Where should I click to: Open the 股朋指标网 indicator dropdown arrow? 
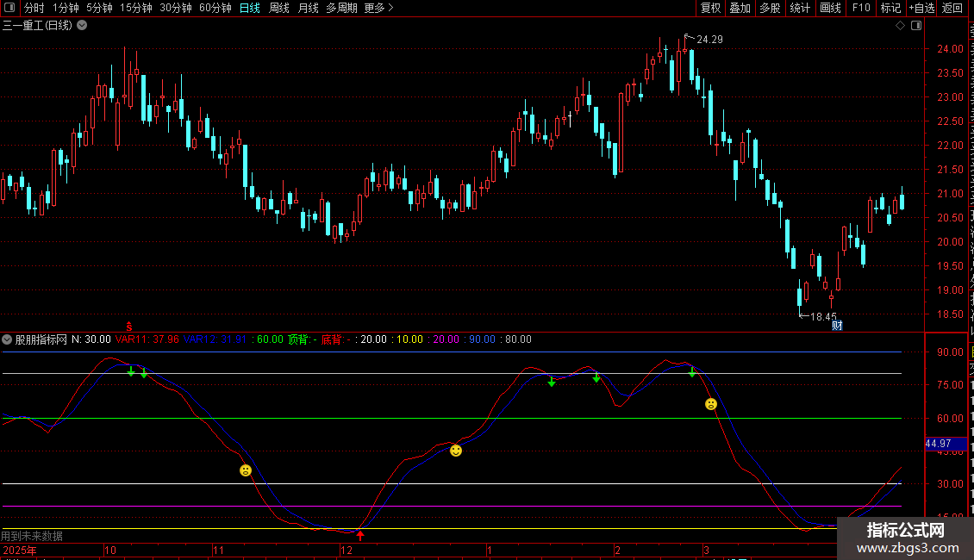pyautogui.click(x=8, y=339)
